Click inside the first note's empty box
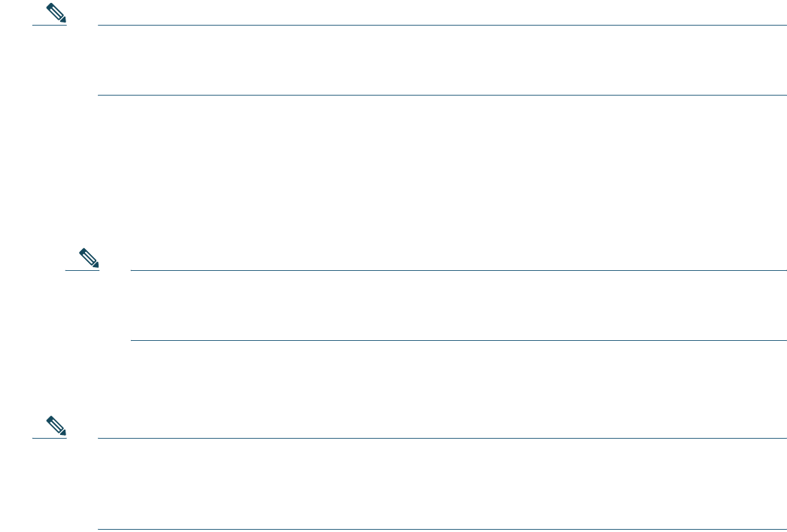Image resolution: width=787 pixels, height=532 pixels. point(440,60)
